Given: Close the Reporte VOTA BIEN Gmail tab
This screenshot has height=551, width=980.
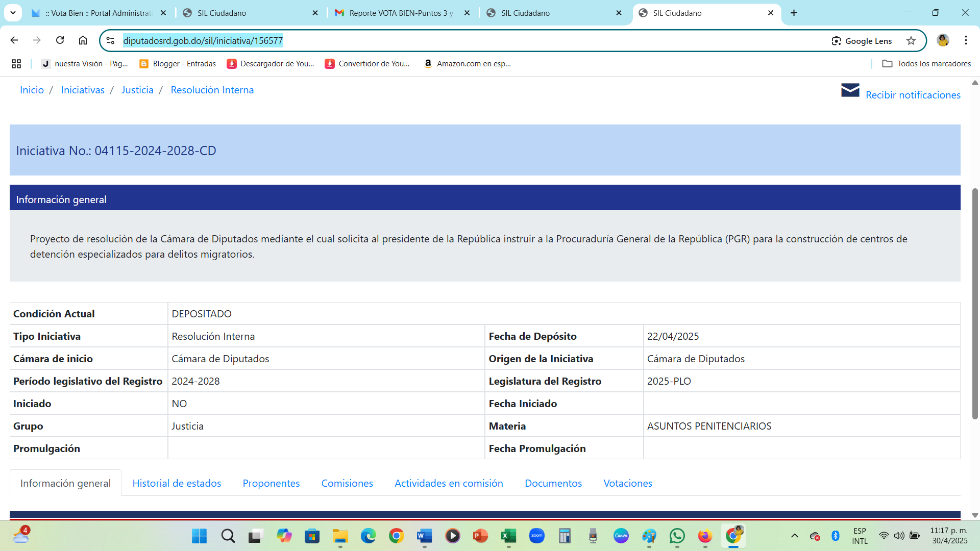Looking at the screenshot, I should (467, 13).
